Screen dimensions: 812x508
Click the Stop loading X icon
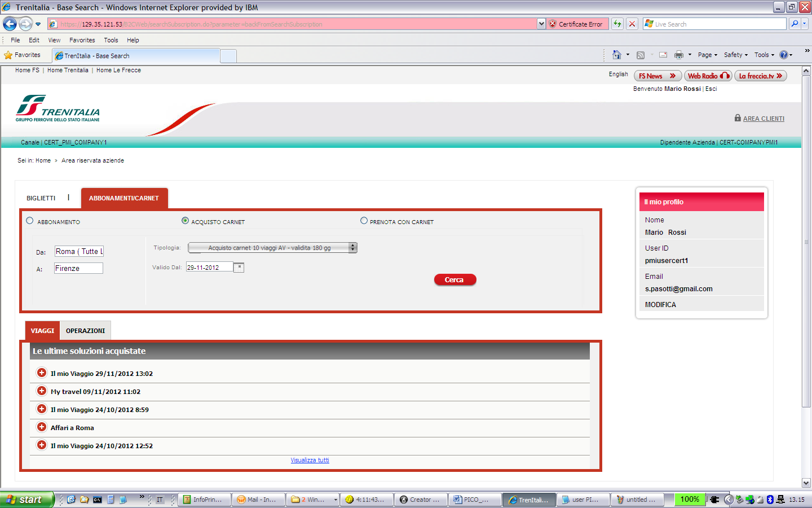pos(632,24)
